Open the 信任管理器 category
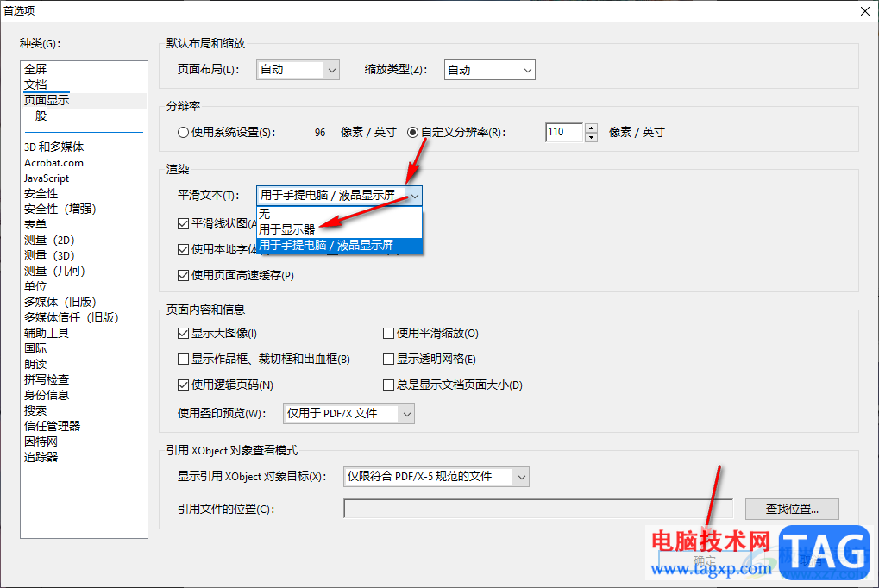Screen dimensions: 879x588 (52, 426)
